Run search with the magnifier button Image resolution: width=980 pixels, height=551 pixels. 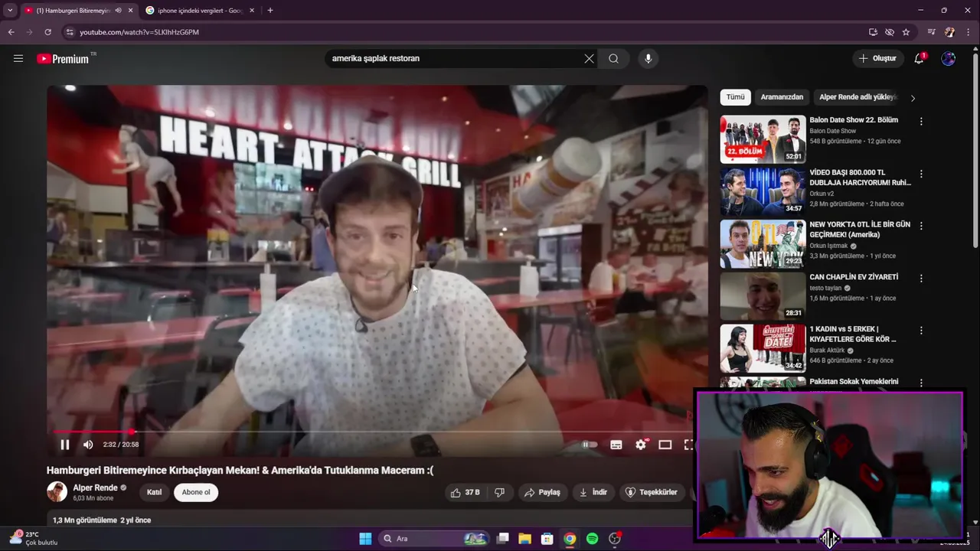tap(613, 58)
